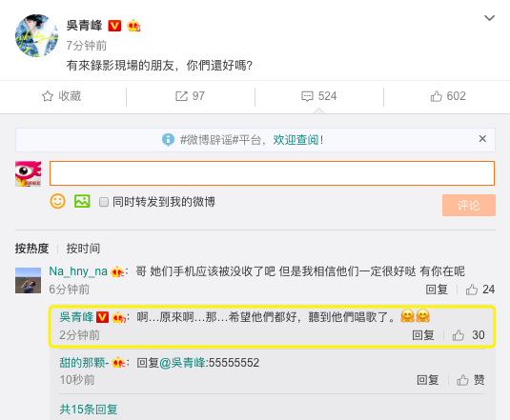Open Na_hny_na's avatar thumbnail
The height and width of the screenshot is (420, 510).
coord(29,280)
